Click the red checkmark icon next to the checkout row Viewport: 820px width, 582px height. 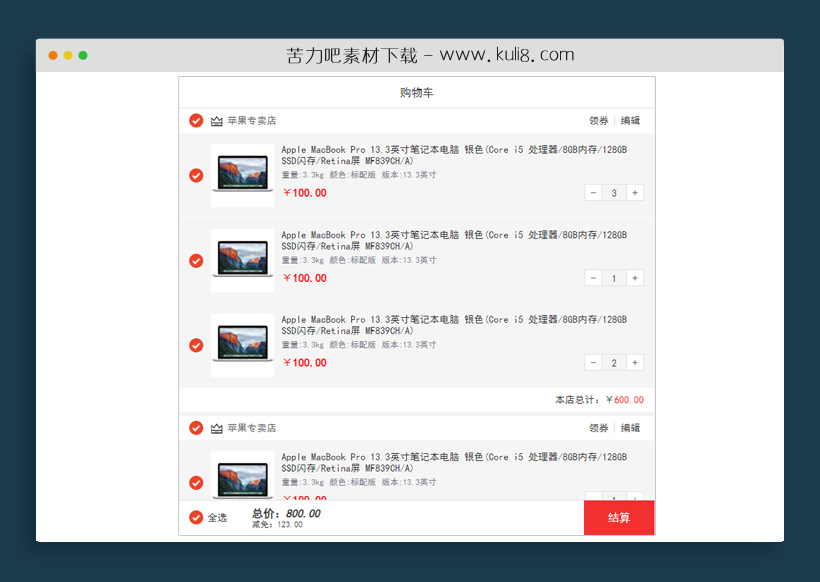196,518
